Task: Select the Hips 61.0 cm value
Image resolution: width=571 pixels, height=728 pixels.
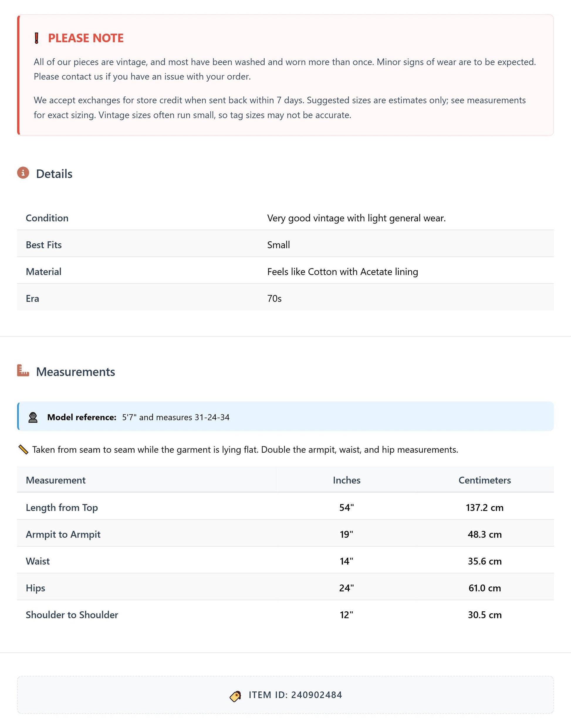Action: (484, 588)
